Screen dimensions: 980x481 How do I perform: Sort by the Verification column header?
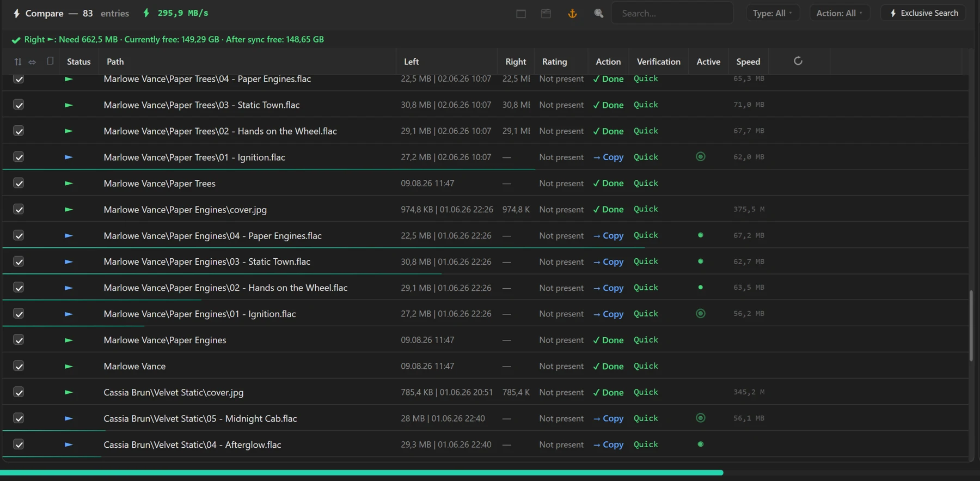[x=659, y=62]
